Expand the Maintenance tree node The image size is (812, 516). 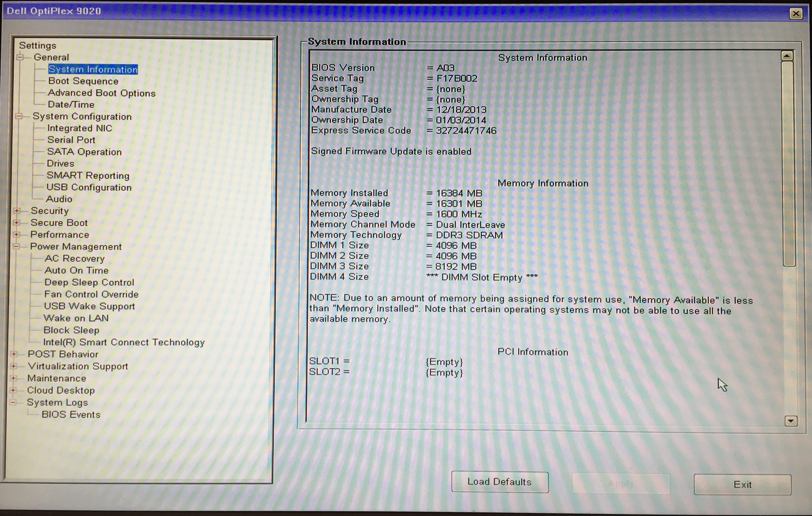pos(13,378)
